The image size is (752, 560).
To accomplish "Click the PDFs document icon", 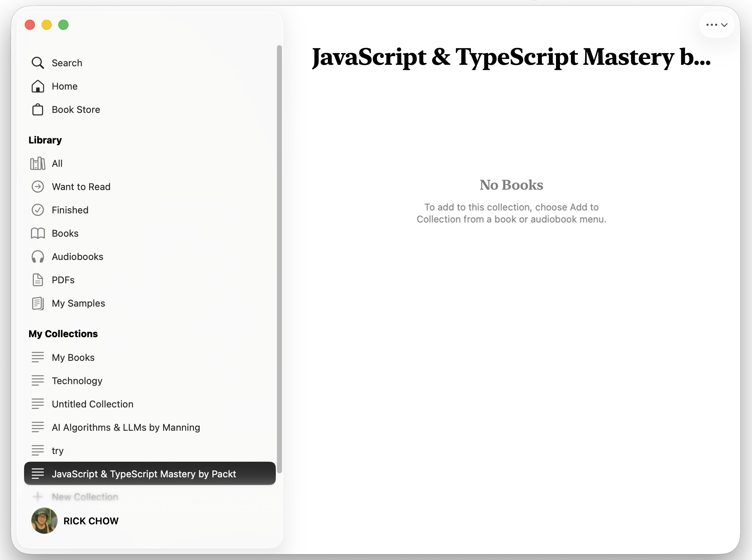I will (x=38, y=280).
